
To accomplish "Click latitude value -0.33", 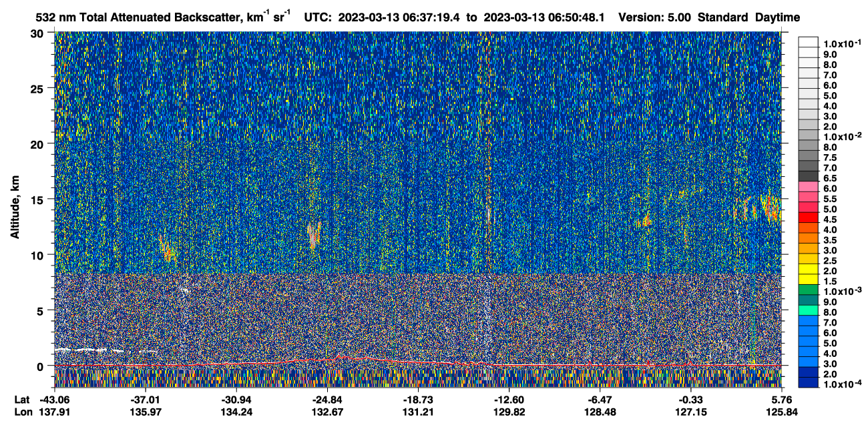I will [691, 399].
